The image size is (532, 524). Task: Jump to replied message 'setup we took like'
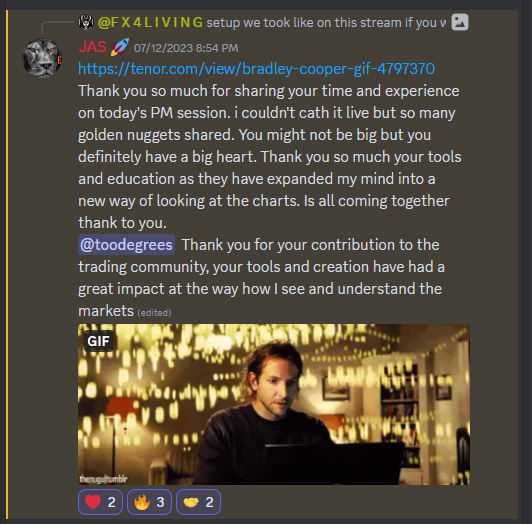(326, 23)
